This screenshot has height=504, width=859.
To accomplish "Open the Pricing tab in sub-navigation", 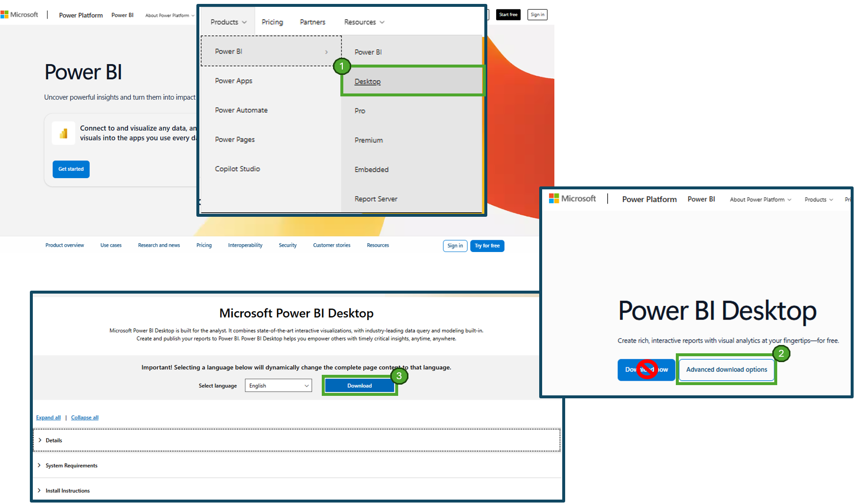I will pos(204,245).
